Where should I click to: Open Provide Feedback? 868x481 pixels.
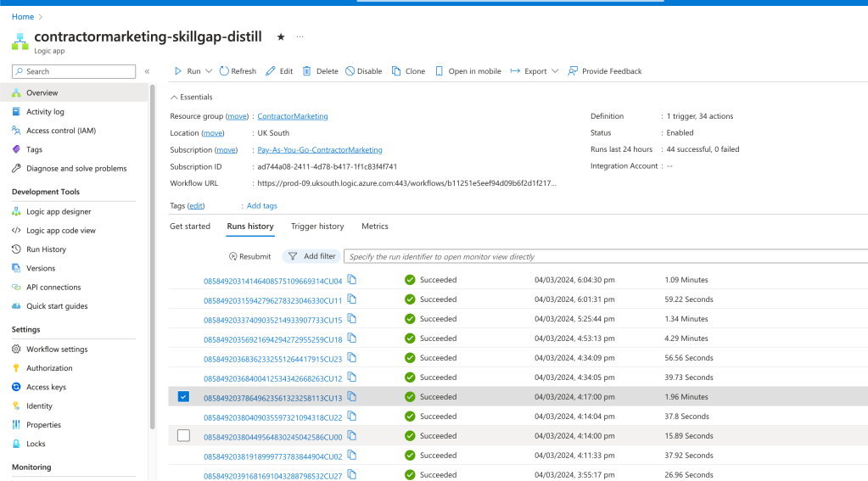pos(604,71)
